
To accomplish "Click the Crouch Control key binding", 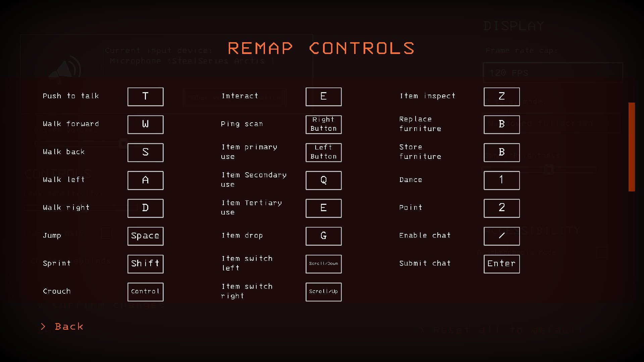I will pyautogui.click(x=146, y=291).
